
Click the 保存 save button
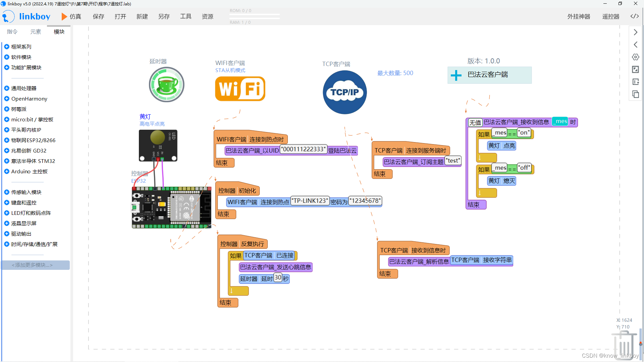(98, 16)
